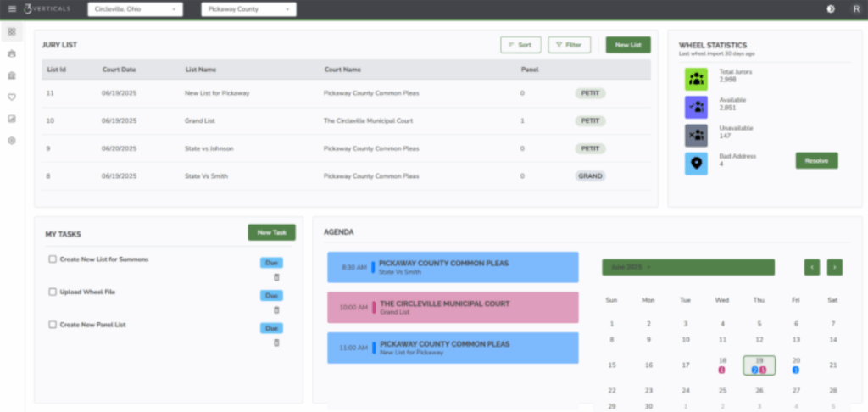The height and width of the screenshot is (412, 868).
Task: Click Resolve for bad addresses
Action: click(816, 160)
